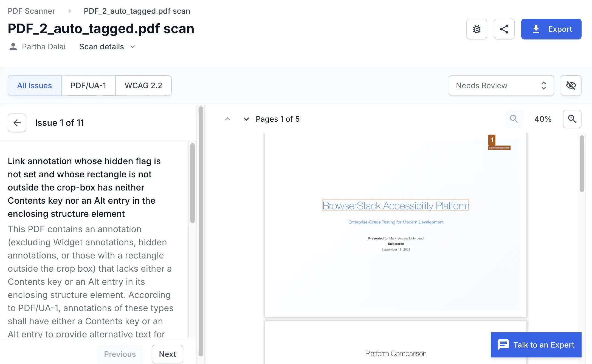Click highlighted BrowserStack Accessibility Platform title

point(396,206)
